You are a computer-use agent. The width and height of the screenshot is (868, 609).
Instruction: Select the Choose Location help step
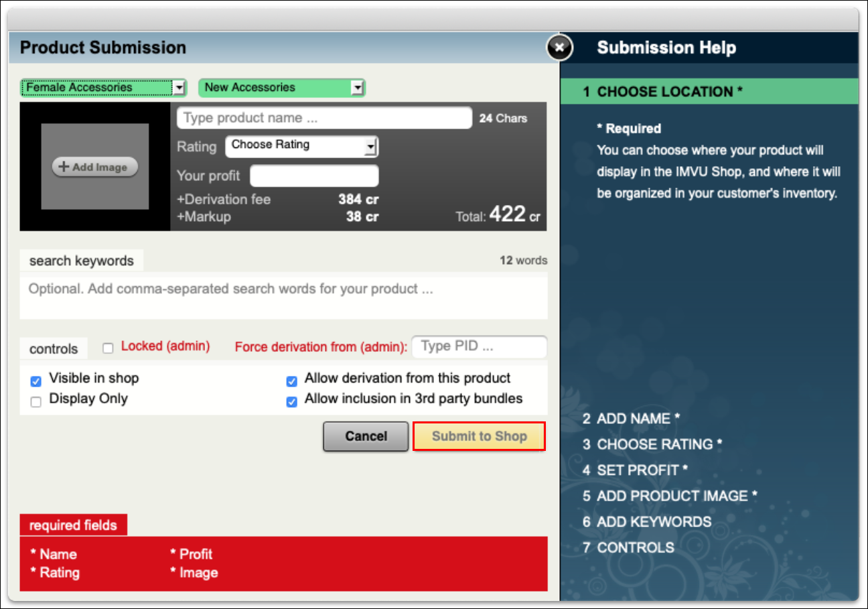tap(709, 92)
